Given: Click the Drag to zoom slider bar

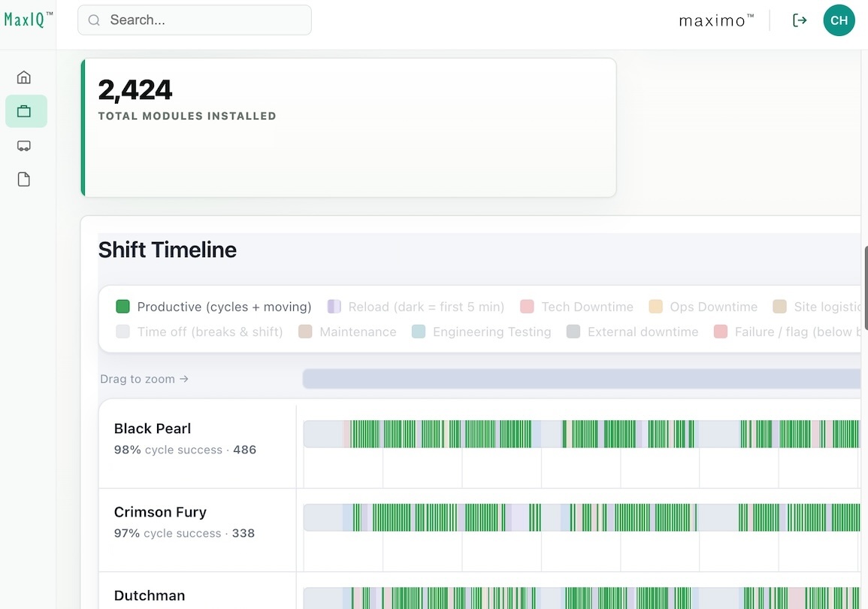Looking at the screenshot, I should tap(582, 379).
